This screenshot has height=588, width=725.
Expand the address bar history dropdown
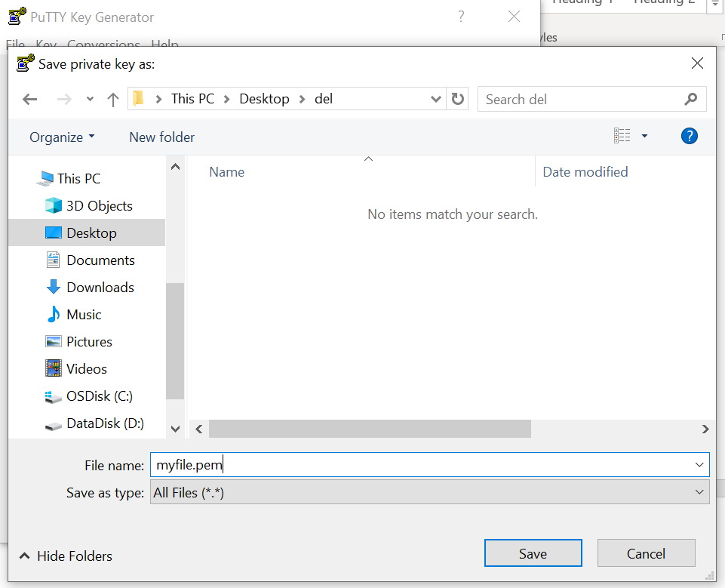click(x=435, y=99)
